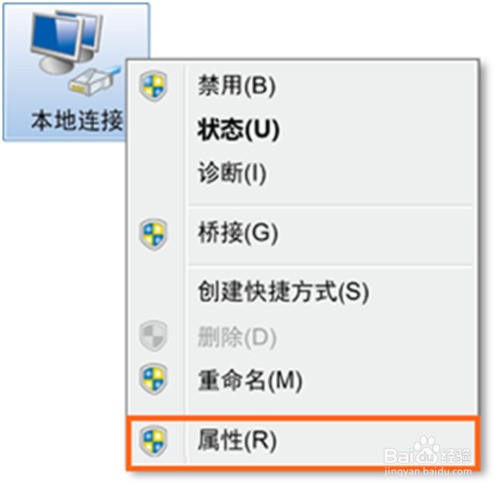This screenshot has height=489, width=500.
Task: Click the Baidu 经验 watermark logo
Action: (428, 451)
